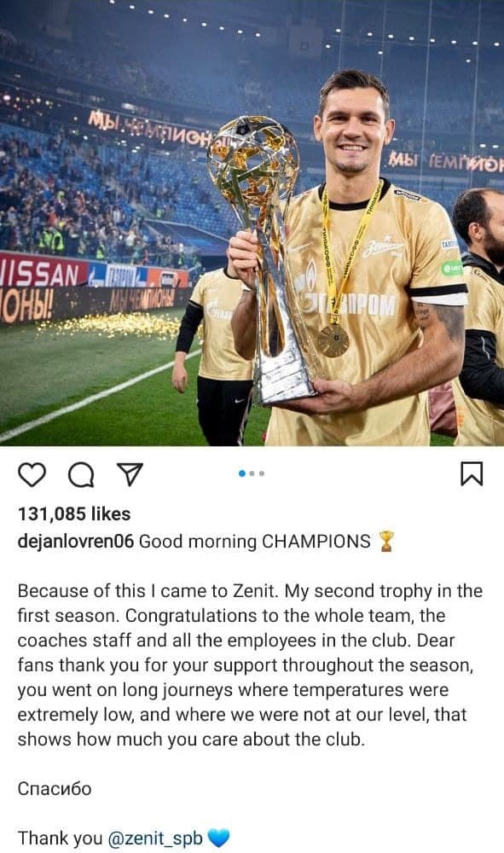Screen dimensions: 504x853
Task: Save post with bookmark icon
Action: (472, 473)
